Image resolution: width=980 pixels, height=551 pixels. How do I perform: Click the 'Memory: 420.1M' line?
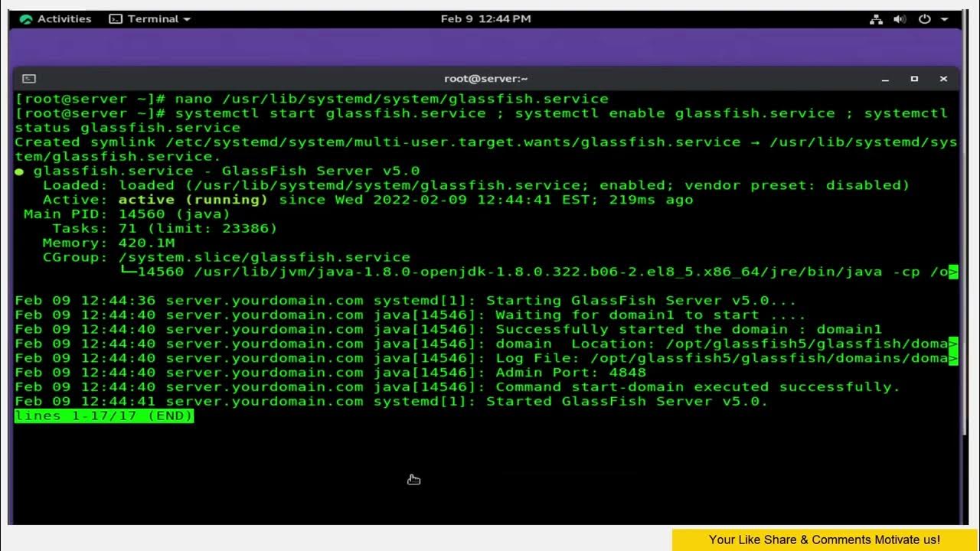click(x=109, y=243)
